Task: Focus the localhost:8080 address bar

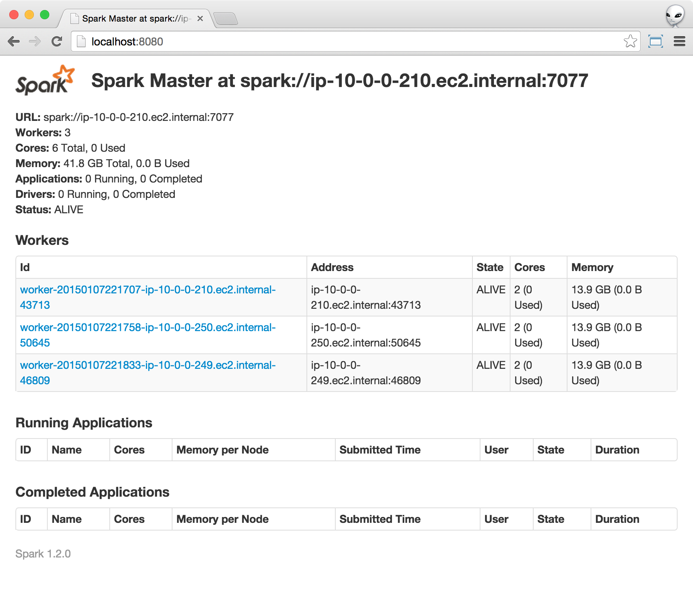Action: 346,42
